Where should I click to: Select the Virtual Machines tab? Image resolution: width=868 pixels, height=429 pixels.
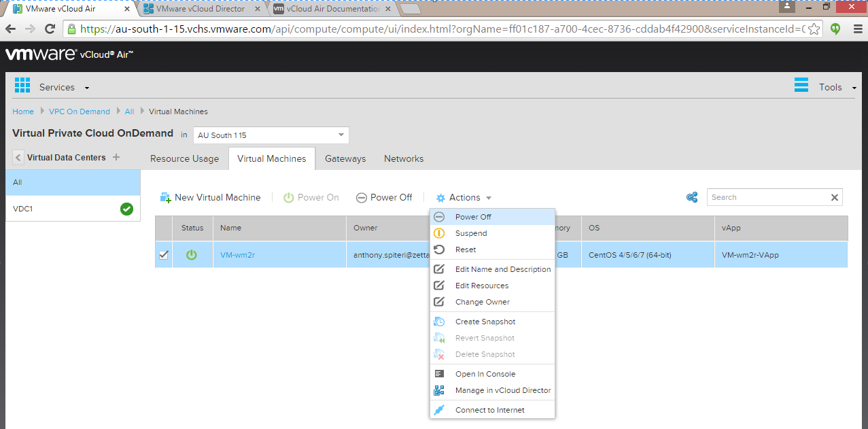click(272, 158)
